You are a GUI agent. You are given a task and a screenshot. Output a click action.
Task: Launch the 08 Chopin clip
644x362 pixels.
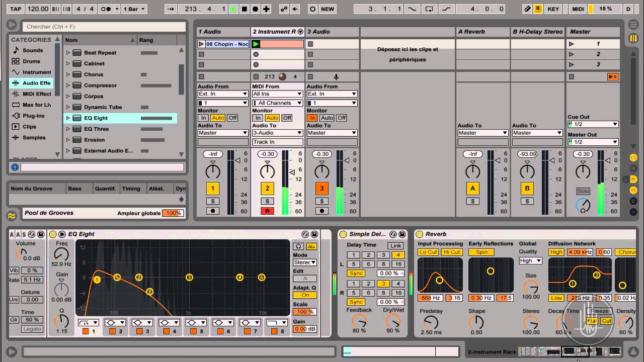click(x=201, y=44)
